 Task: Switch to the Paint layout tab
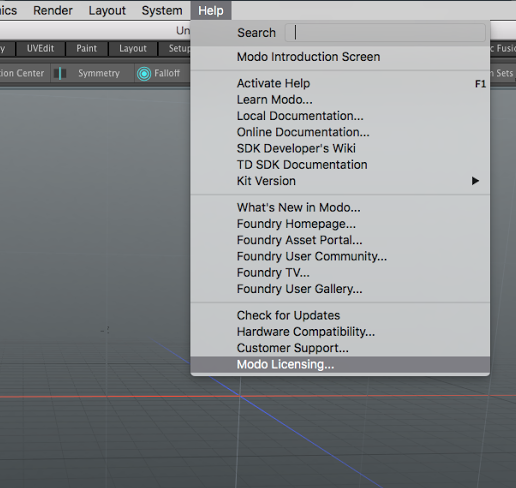tap(86, 49)
